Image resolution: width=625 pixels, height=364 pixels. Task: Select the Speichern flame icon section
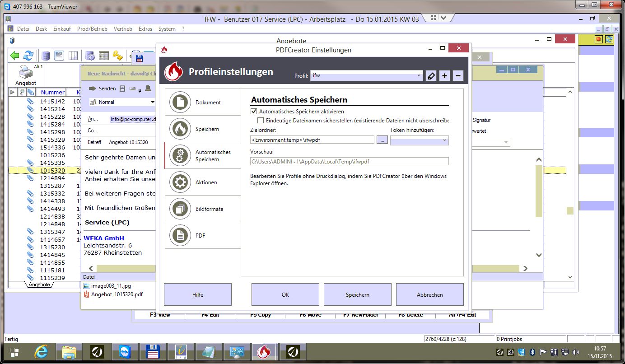203,129
